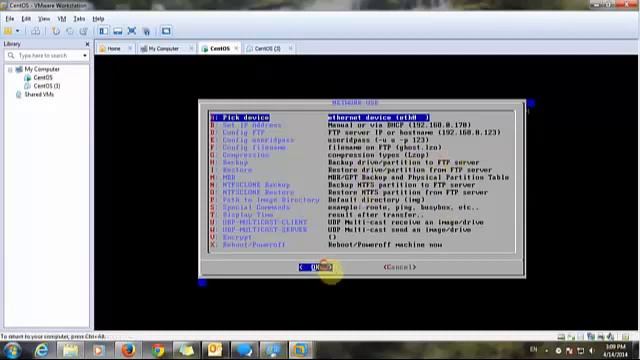Open Outlook from the taskbar
The height and width of the screenshot is (360, 640).
[x=215, y=350]
